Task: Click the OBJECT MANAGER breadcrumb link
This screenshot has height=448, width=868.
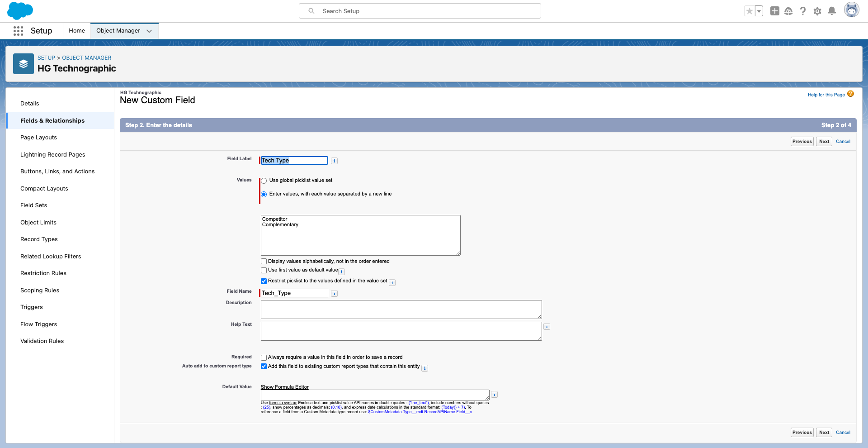Action: [x=87, y=58]
